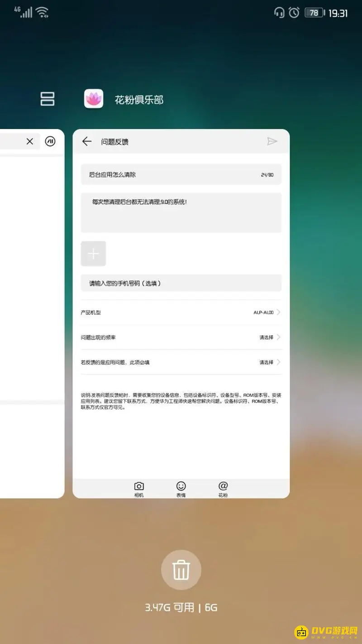Viewport: 362px width, 644px height.
Task: Add an image with the plus box
Action: coord(93,254)
